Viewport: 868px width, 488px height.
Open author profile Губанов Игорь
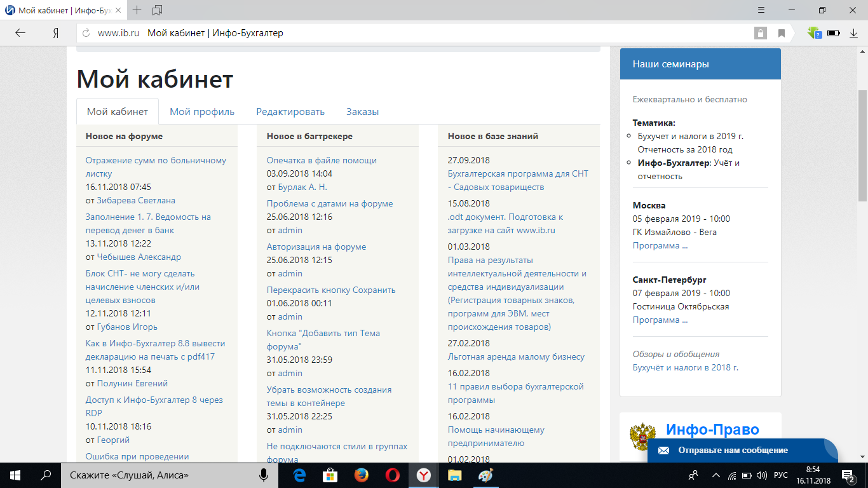(x=127, y=327)
